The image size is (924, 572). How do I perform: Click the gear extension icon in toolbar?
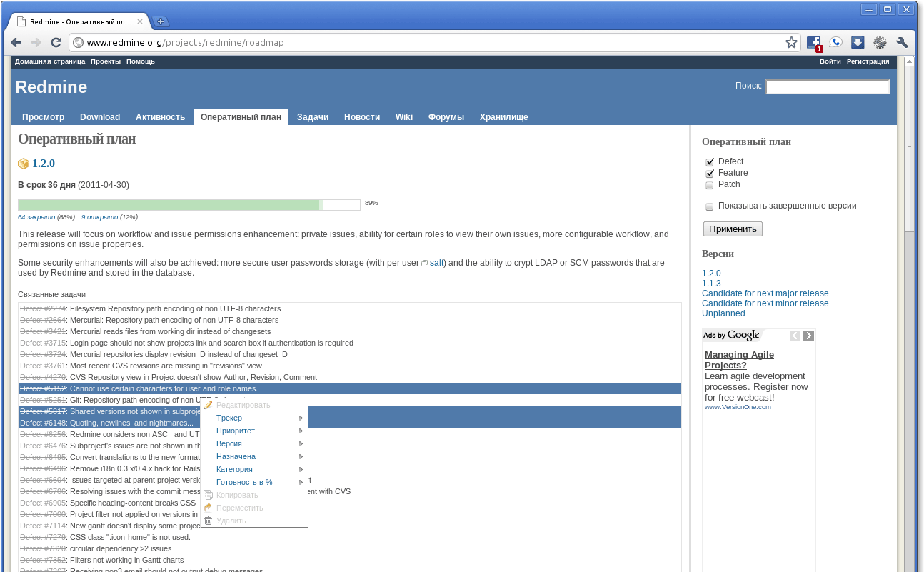pyautogui.click(x=880, y=43)
